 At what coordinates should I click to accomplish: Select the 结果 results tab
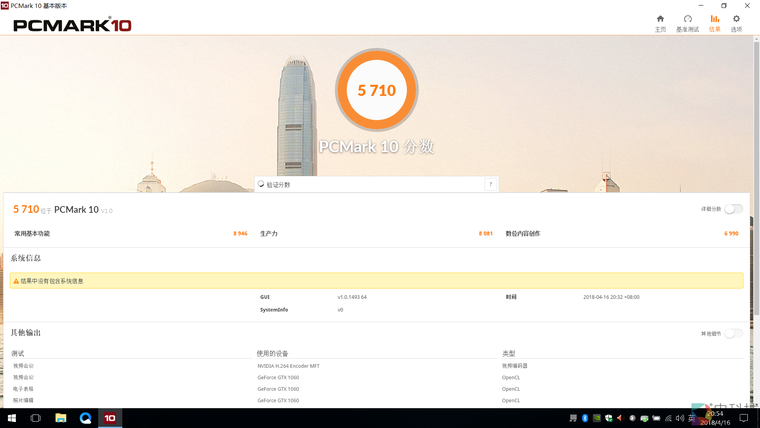714,23
